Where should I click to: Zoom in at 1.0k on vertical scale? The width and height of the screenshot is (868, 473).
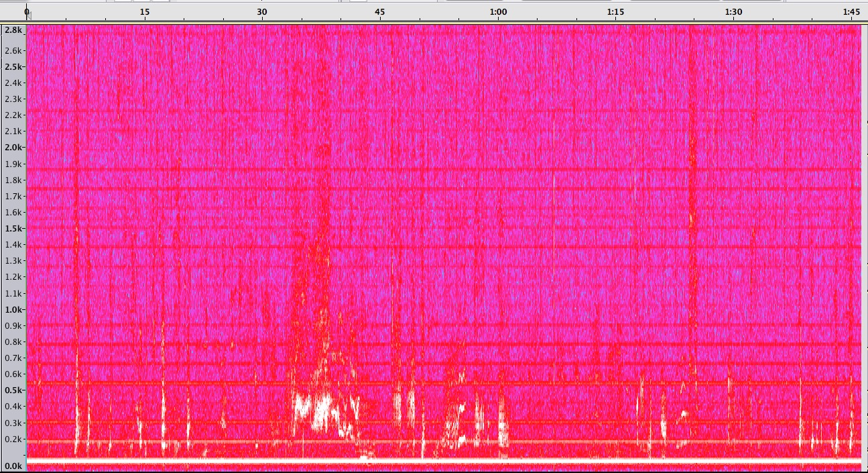click(13, 310)
